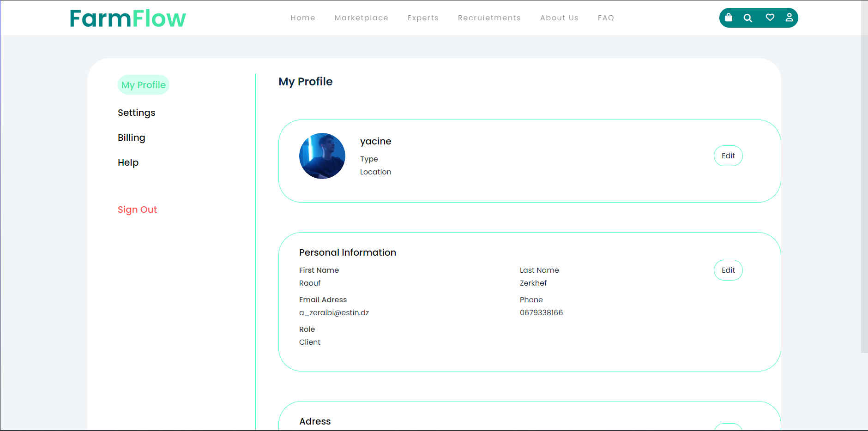The image size is (868, 431).
Task: Go to the Home menu item
Action: (303, 18)
